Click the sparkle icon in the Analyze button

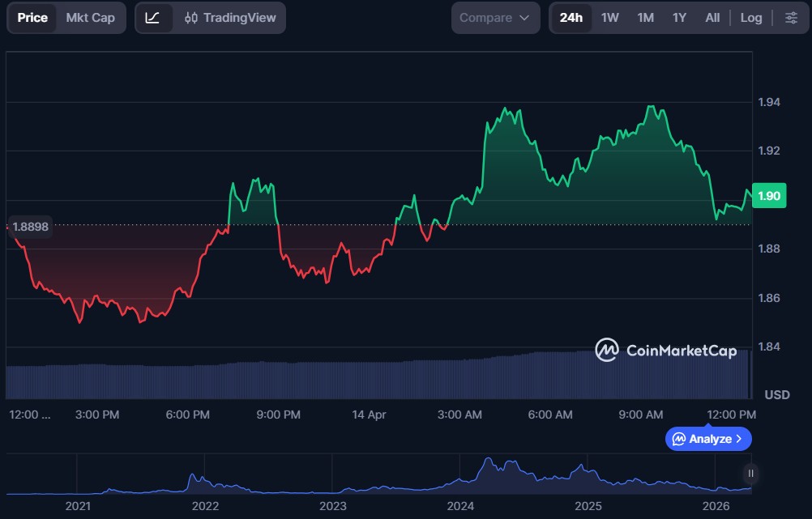click(677, 439)
